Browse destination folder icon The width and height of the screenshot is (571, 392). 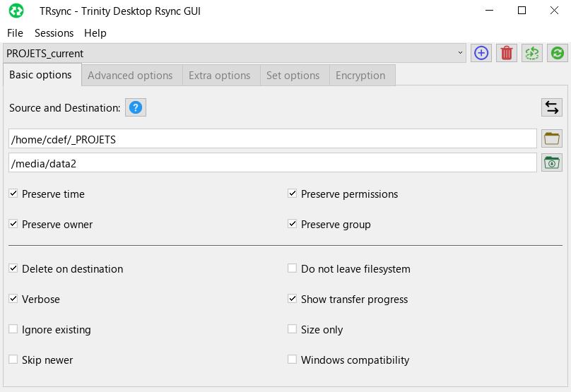pyautogui.click(x=552, y=162)
